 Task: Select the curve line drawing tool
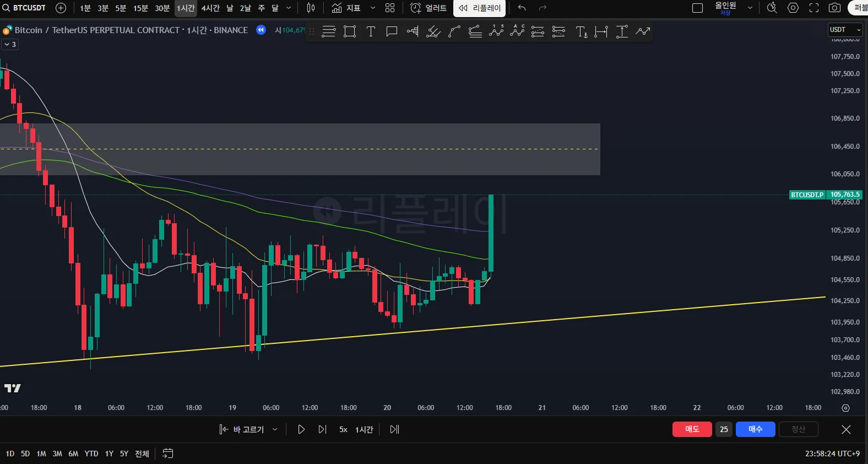(x=454, y=31)
